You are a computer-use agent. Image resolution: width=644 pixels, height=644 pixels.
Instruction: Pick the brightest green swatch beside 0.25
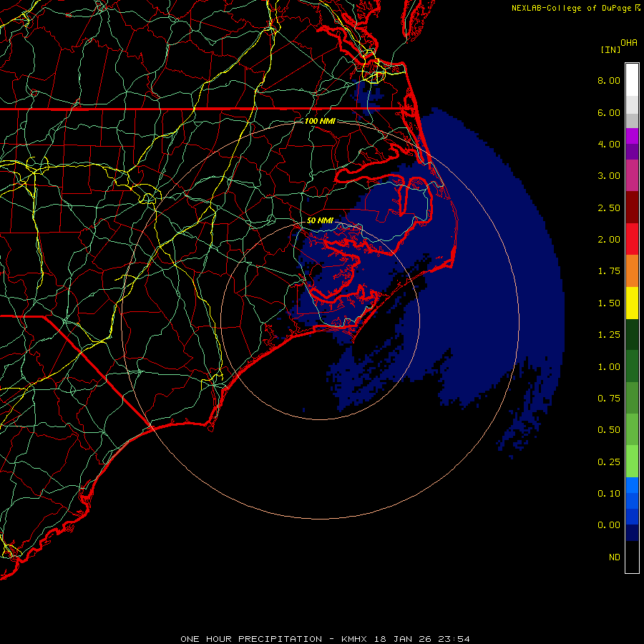(x=632, y=462)
